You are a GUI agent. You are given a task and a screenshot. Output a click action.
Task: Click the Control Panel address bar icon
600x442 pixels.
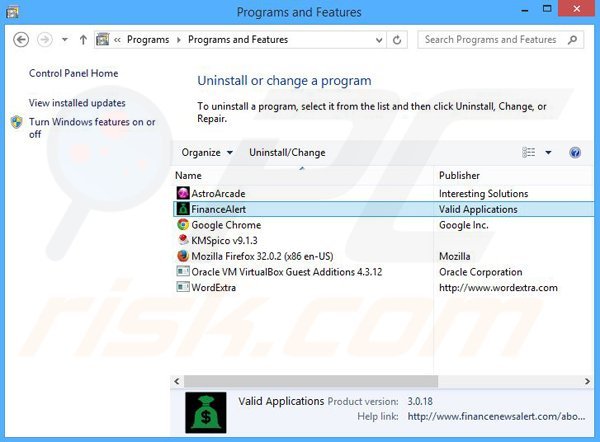(103, 39)
